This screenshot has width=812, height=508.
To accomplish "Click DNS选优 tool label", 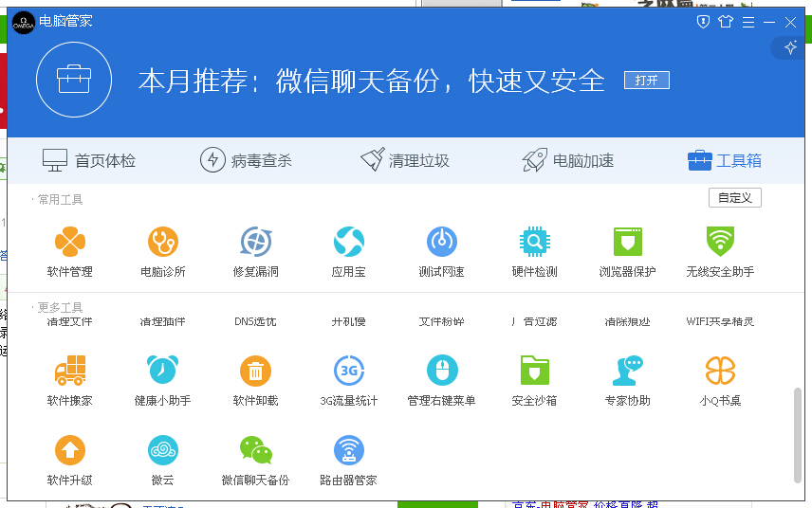I will 255,322.
